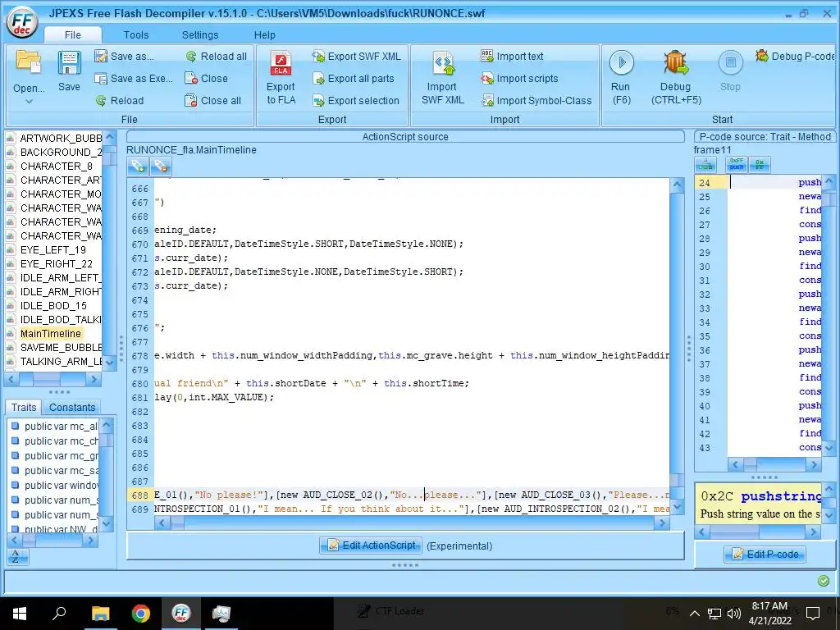The width and height of the screenshot is (840, 630).
Task: Click the FFDec taskbar icon
Action: click(x=181, y=614)
